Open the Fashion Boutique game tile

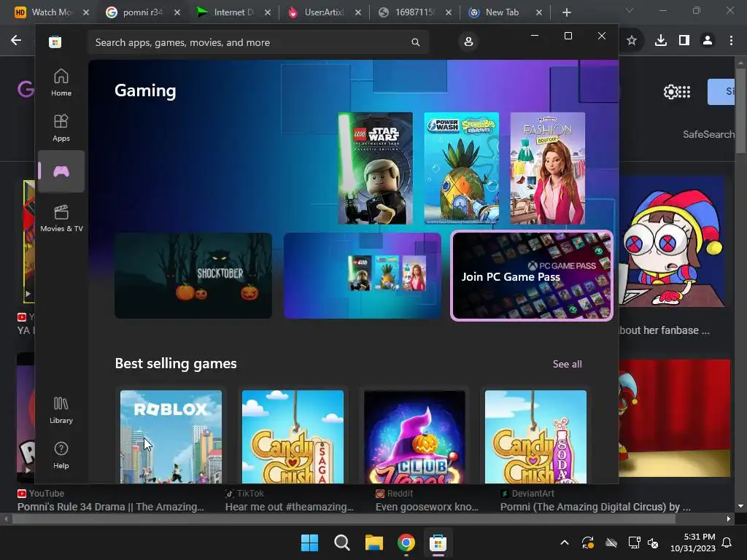[547, 168]
